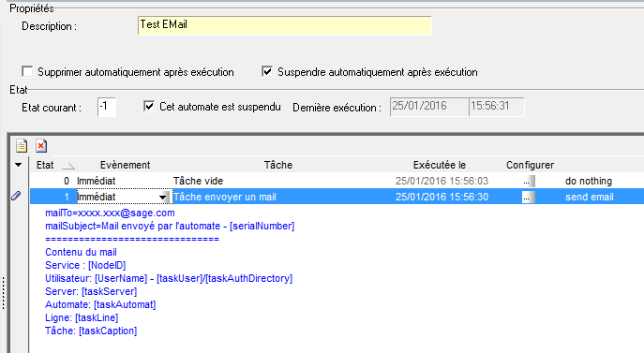This screenshot has height=353, width=644.
Task: Click the Evènement column header
Action: coord(126,165)
